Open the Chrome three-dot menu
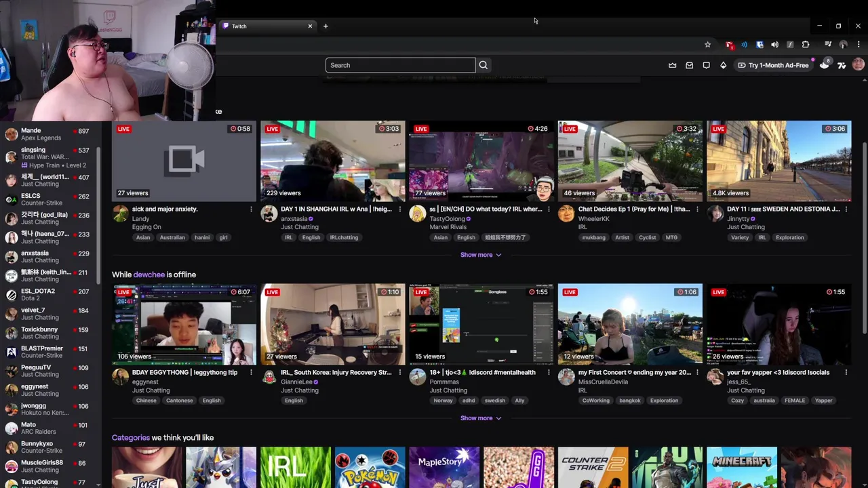Screen dimensions: 868x488 click(859, 45)
